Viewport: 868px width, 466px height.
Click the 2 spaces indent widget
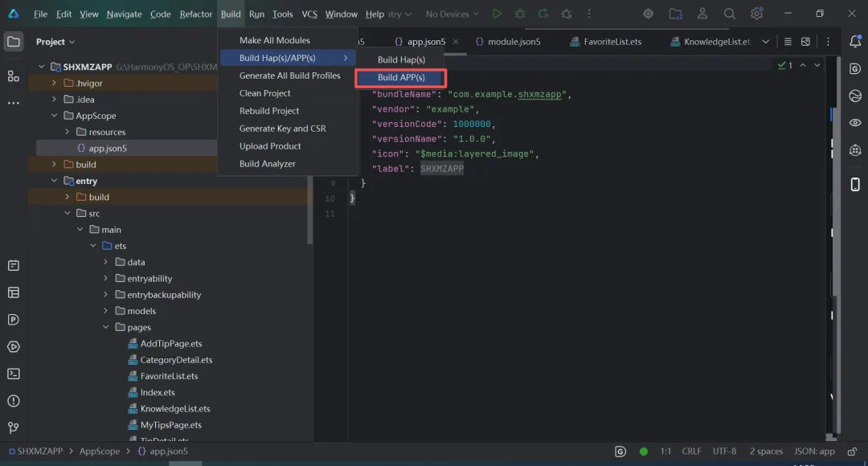[x=766, y=452]
